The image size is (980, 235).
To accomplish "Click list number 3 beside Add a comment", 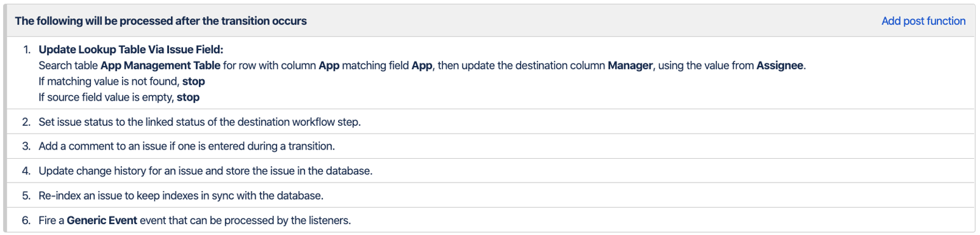I will [x=26, y=146].
